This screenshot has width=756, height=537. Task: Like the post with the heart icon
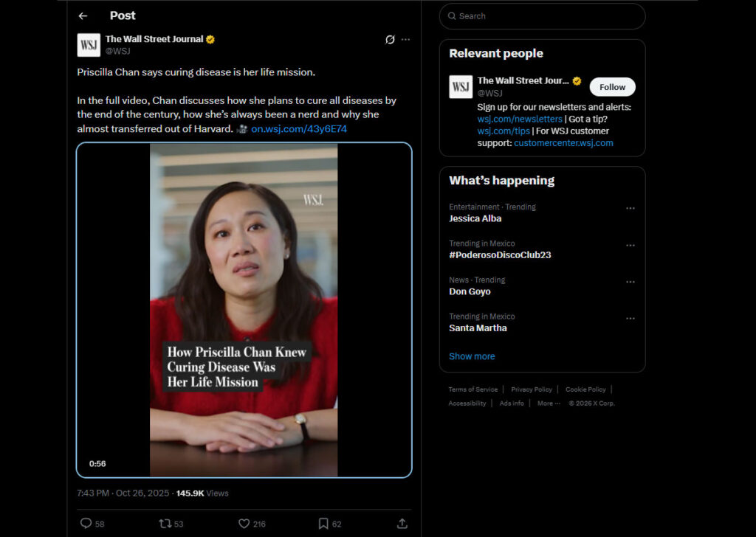244,523
